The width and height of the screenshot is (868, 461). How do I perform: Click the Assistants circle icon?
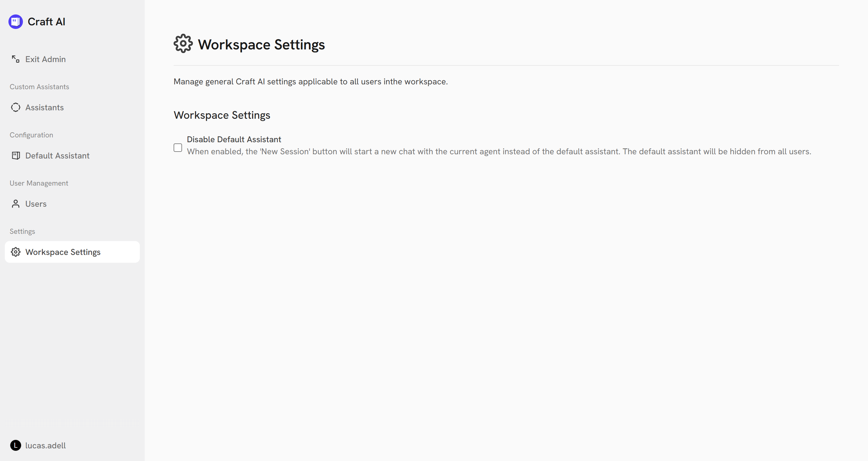15,107
